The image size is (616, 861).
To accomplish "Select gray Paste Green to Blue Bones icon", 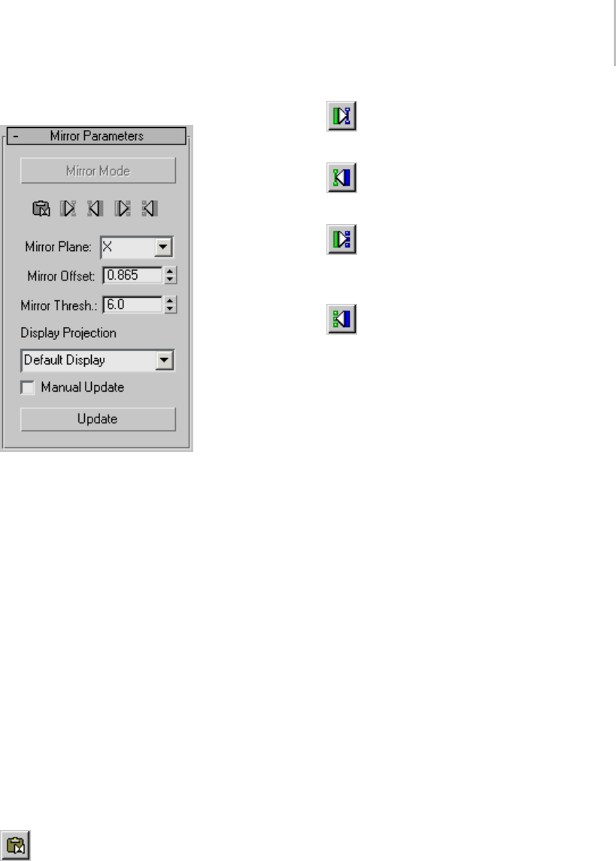I will click(x=68, y=208).
